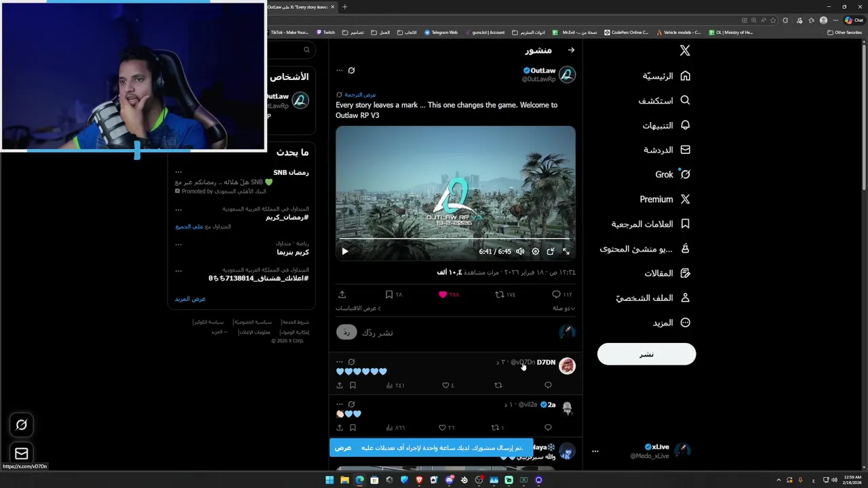868x488 pixels.
Task: Click عرض الترجمة show translation link
Action: (359, 95)
